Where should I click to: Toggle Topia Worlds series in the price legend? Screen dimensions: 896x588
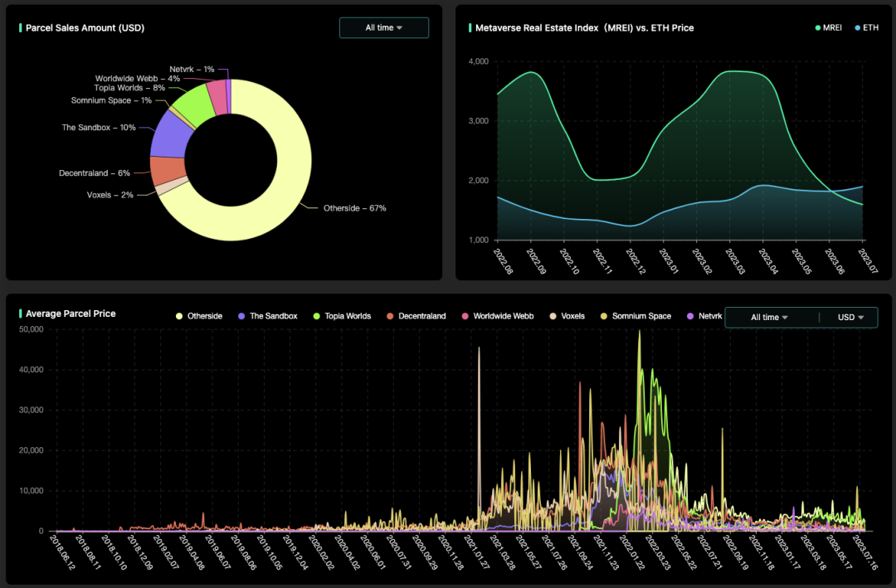tap(342, 316)
